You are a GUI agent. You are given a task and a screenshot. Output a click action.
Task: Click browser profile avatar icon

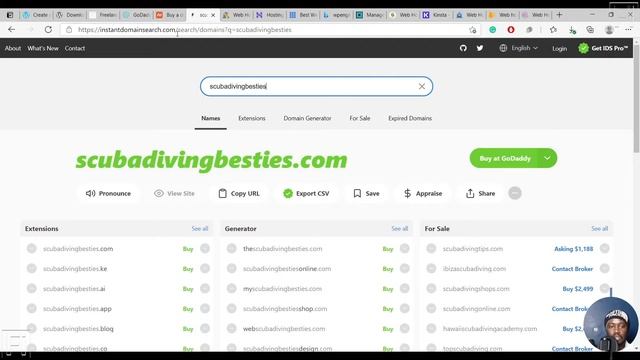click(609, 30)
